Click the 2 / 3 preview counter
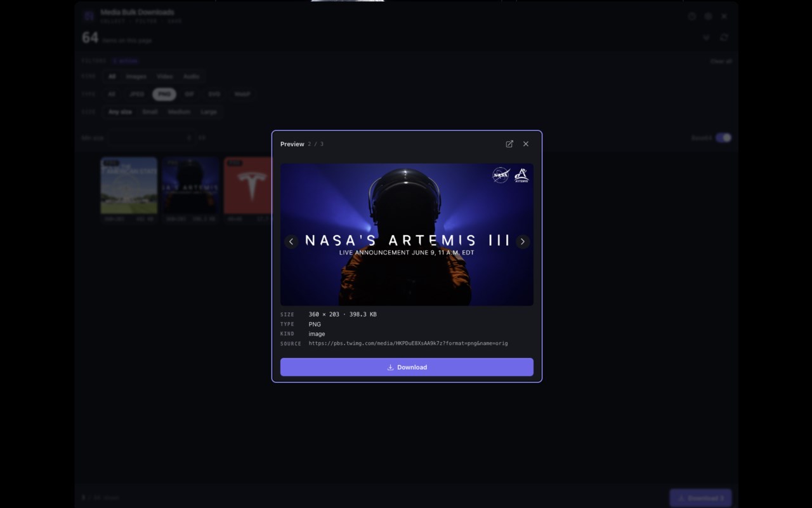This screenshot has height=508, width=812. tap(316, 144)
